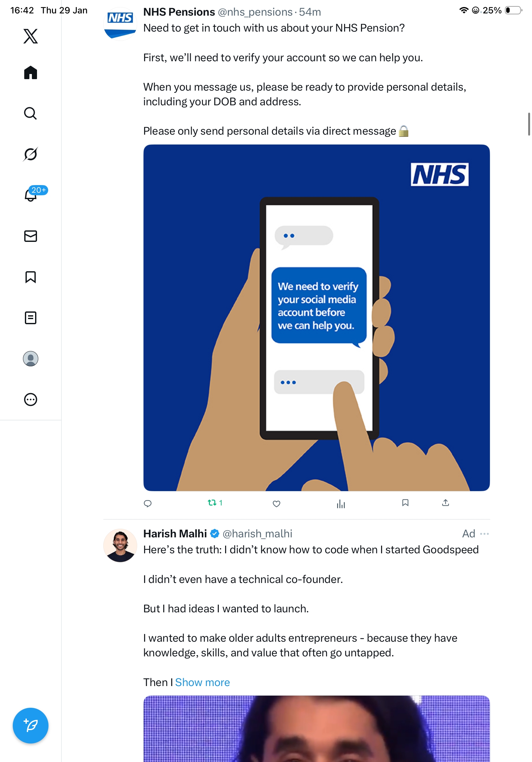Compose a new post

[x=31, y=725]
